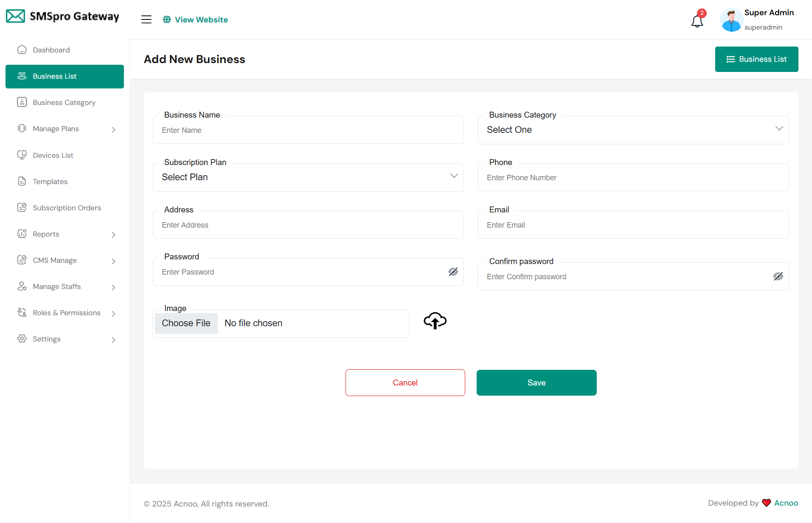Go to the Dashboard menu item
812x523 pixels.
(x=51, y=50)
